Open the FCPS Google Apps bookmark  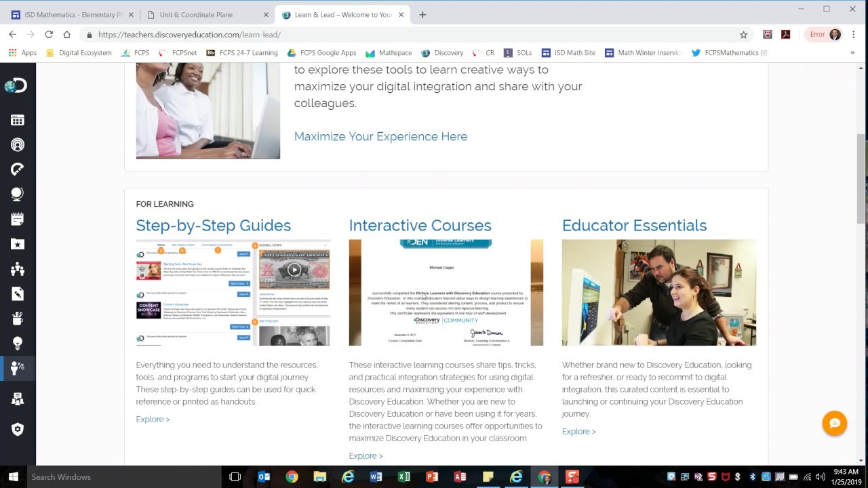point(321,53)
